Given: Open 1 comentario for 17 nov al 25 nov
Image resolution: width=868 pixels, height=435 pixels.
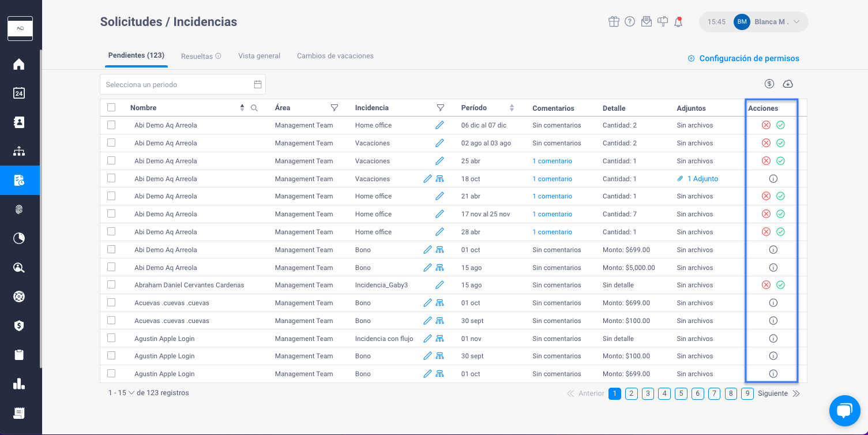Looking at the screenshot, I should pos(552,214).
